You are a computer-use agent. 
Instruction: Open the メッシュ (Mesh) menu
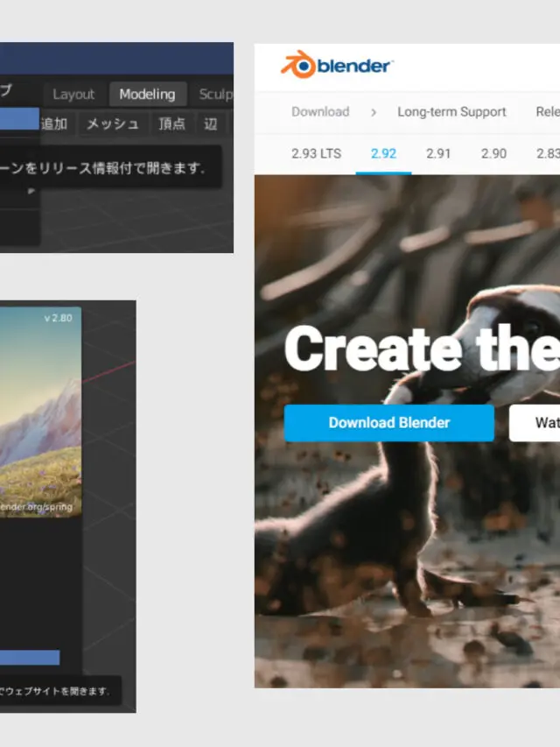click(x=113, y=123)
